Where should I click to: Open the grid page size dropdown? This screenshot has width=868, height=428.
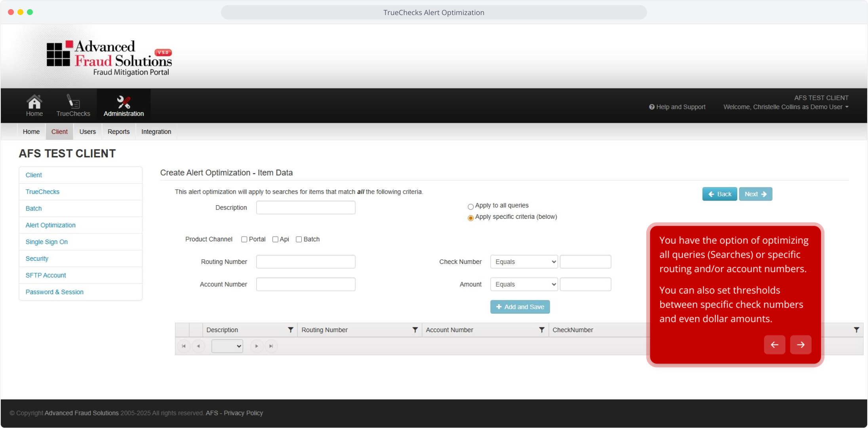click(227, 346)
